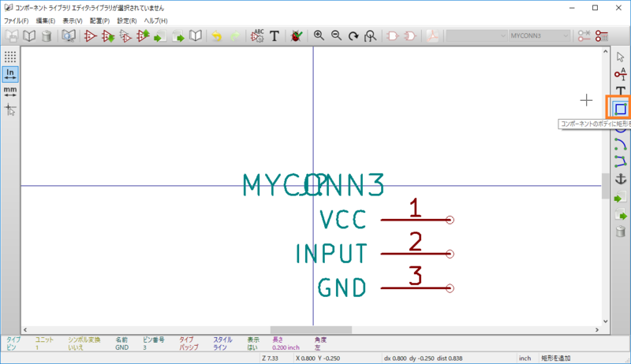The width and height of the screenshot is (631, 364).
Task: Click the load component from library icon
Action: pos(108,36)
